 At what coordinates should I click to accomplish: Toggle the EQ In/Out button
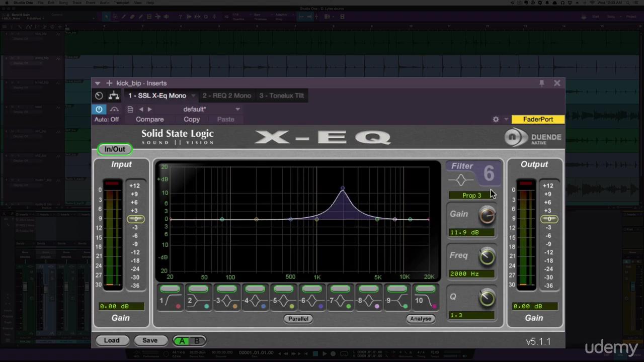pos(115,149)
